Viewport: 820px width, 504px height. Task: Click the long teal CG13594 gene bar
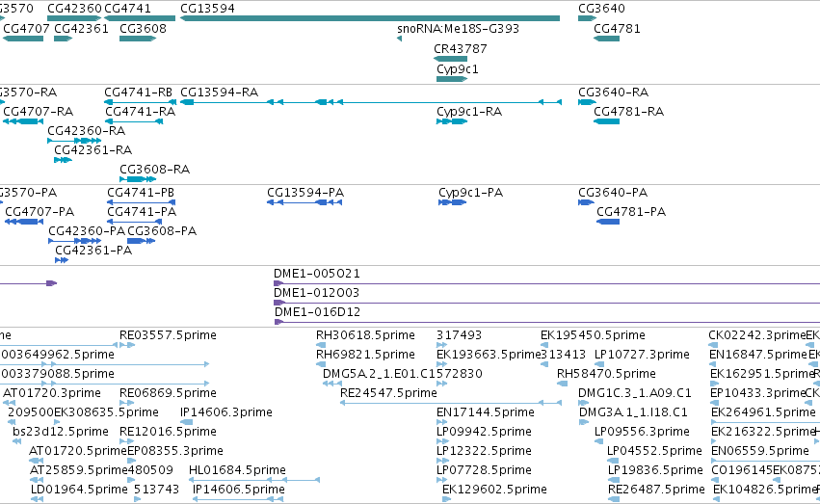click(370, 18)
